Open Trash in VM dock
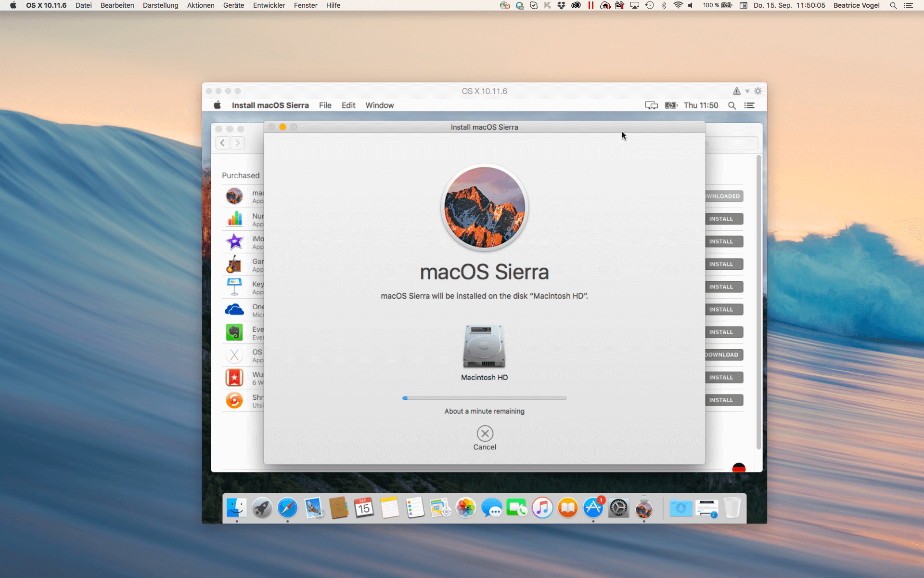The image size is (924, 578). pos(732,508)
